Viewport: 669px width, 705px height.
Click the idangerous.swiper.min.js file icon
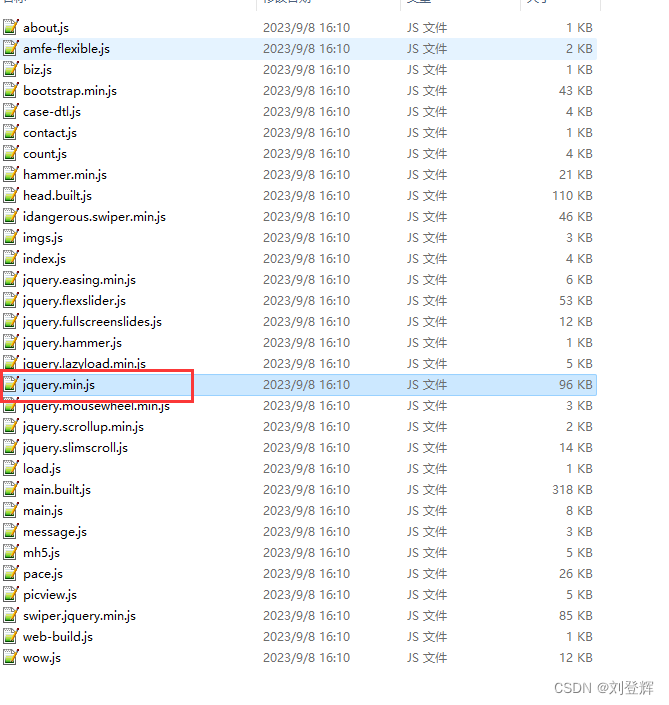tap(11, 217)
